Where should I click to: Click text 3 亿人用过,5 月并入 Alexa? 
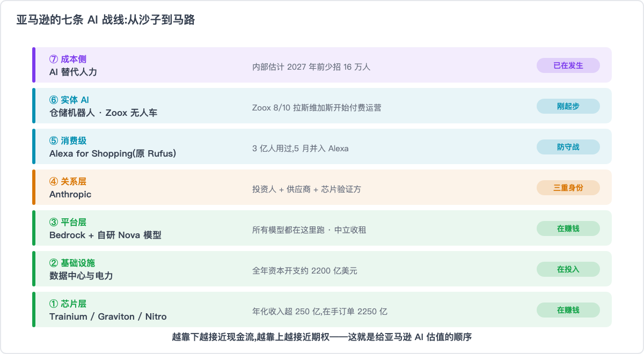coord(301,149)
